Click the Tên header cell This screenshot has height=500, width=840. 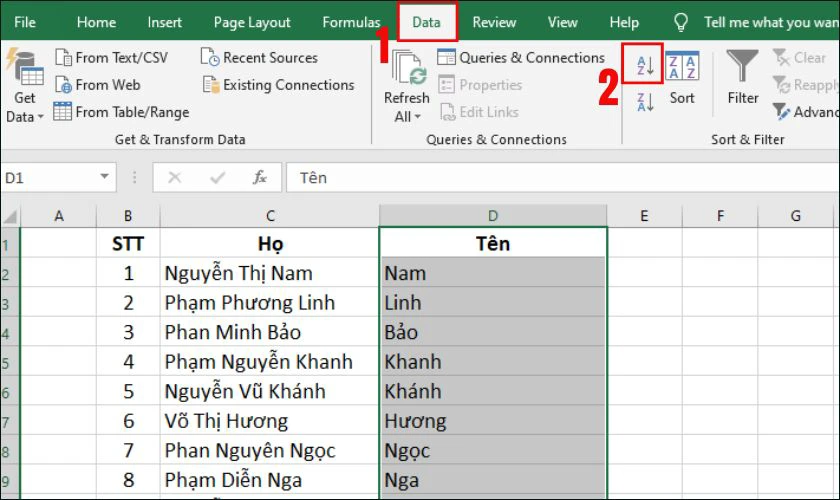point(493,243)
